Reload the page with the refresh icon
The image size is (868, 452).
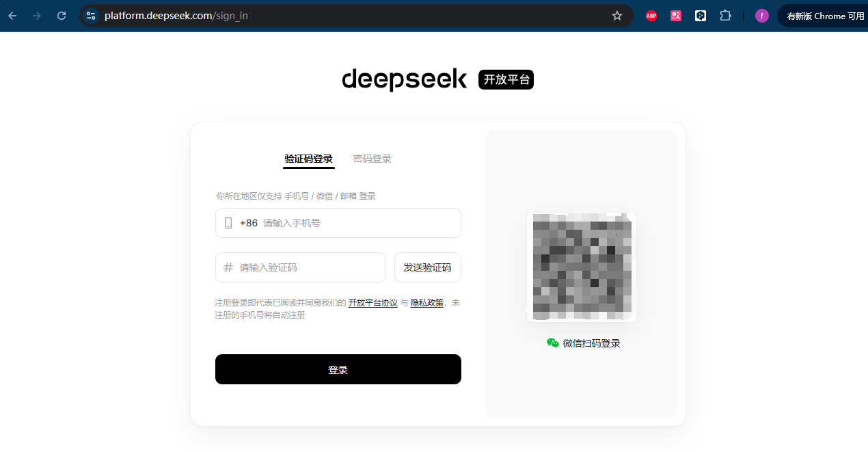coord(62,16)
